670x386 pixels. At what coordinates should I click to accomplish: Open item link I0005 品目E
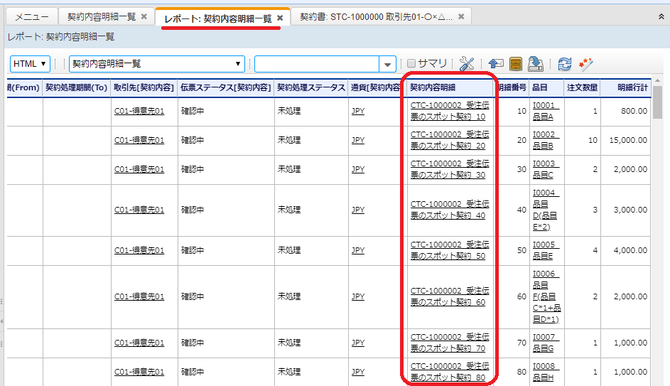click(x=545, y=250)
